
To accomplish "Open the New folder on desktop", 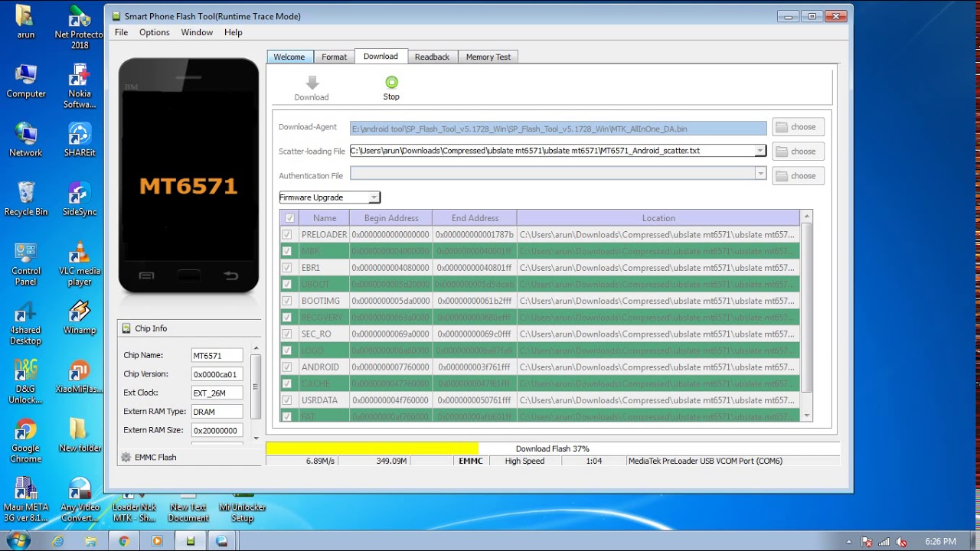I will 80,435.
